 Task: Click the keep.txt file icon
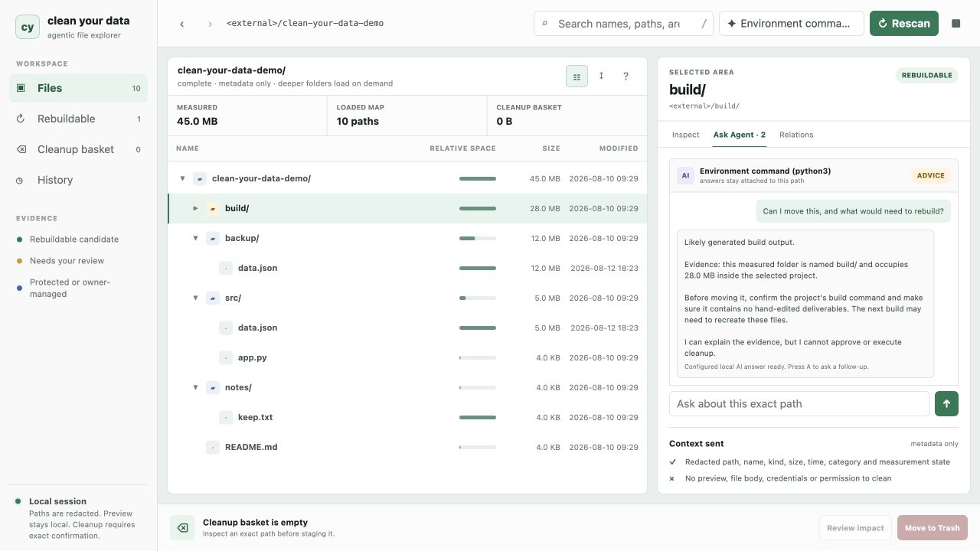click(x=226, y=417)
